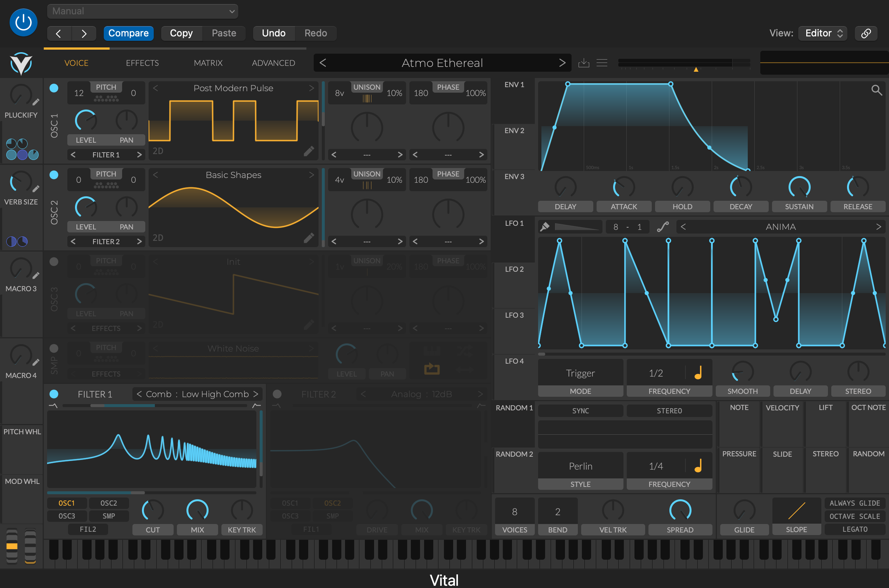Toggle ALWAYS GLIDE option

click(855, 503)
